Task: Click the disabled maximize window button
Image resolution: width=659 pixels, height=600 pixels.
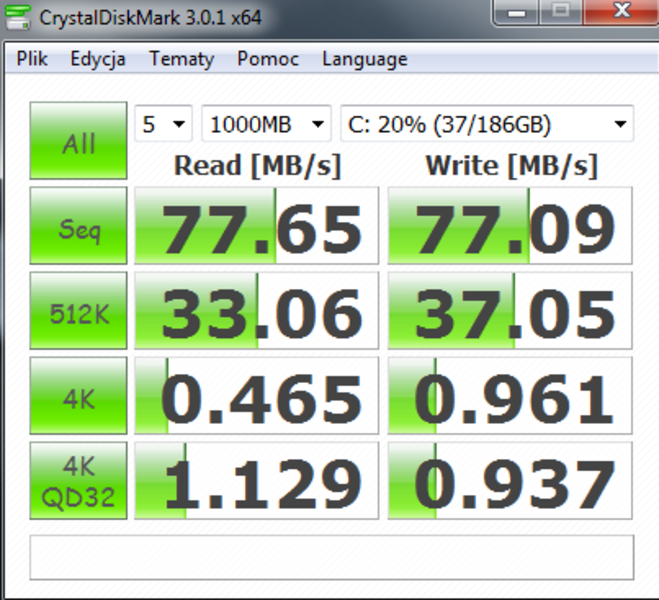Action: point(561,11)
